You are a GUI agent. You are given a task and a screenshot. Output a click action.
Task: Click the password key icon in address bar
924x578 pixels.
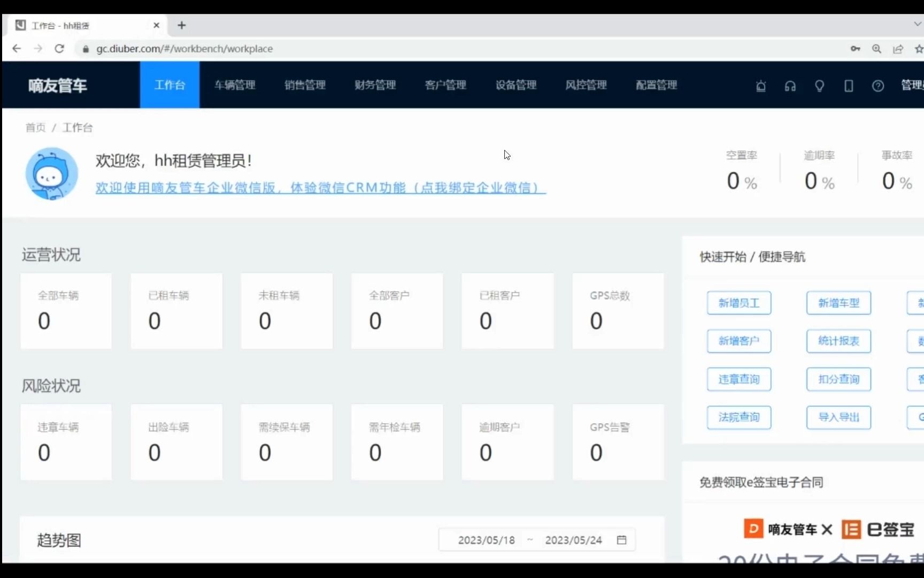[855, 49]
